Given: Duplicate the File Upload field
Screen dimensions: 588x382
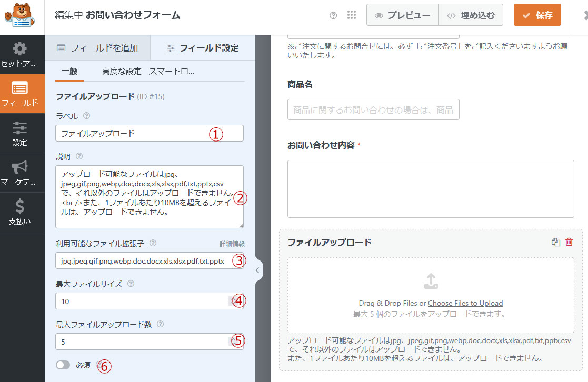Looking at the screenshot, I should [555, 242].
